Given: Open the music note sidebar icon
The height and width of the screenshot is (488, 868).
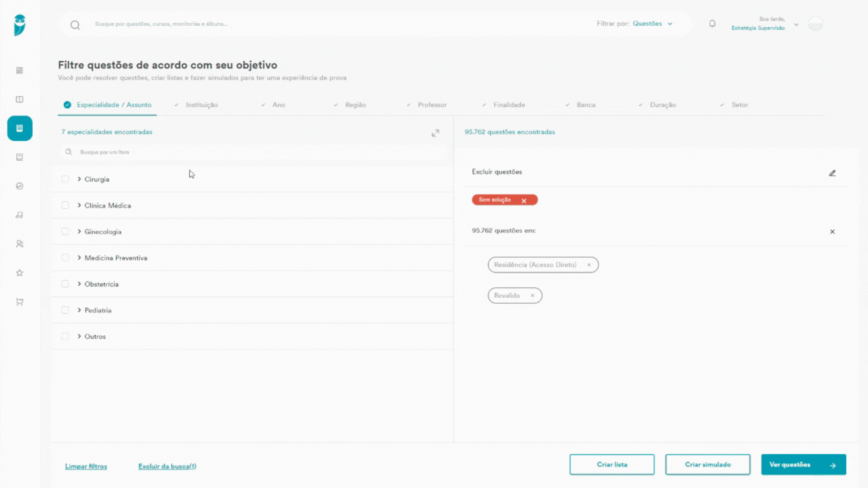Looking at the screenshot, I should tap(19, 215).
